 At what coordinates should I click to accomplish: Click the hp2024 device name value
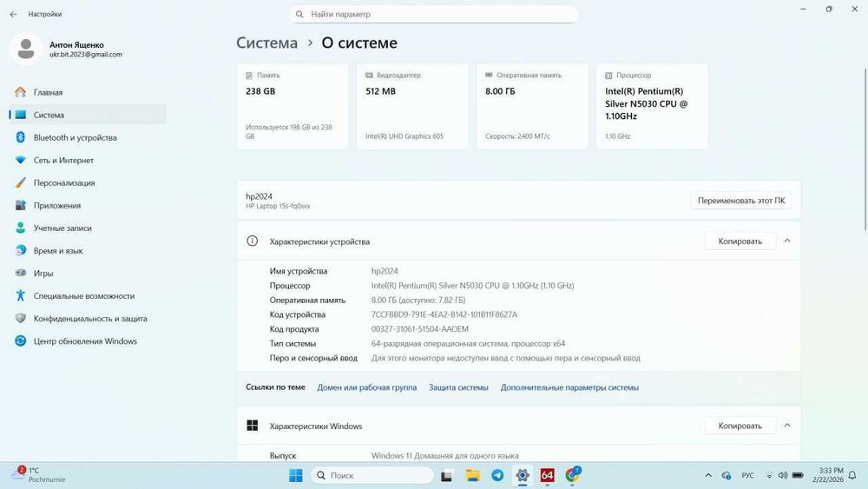point(385,271)
